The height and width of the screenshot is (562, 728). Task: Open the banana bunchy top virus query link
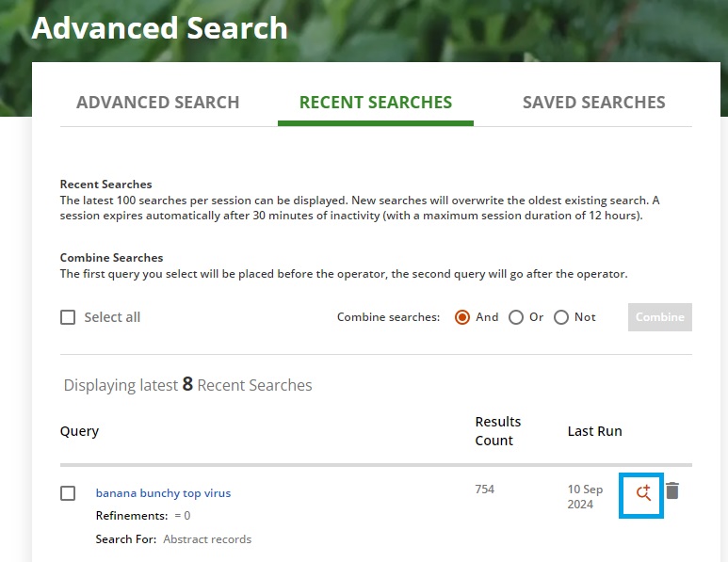click(x=163, y=492)
